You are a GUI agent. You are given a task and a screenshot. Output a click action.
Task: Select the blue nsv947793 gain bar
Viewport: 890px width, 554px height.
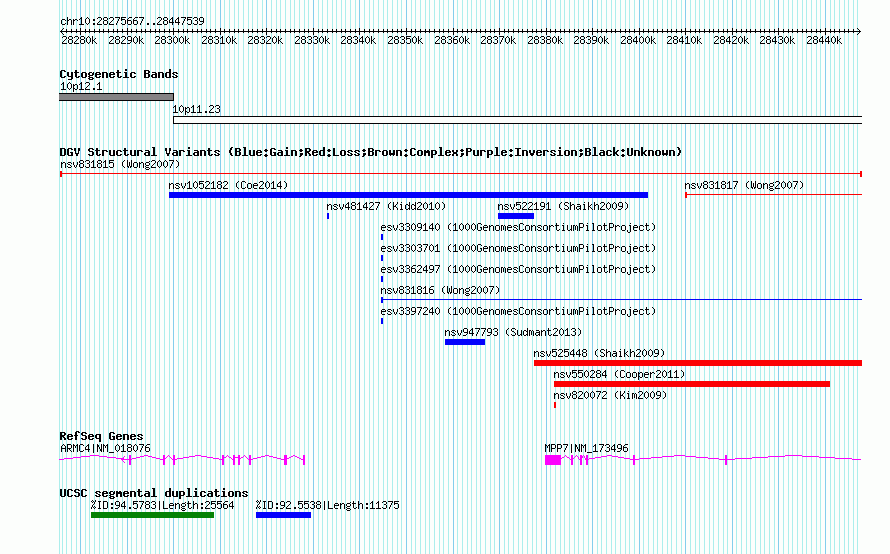point(465,342)
